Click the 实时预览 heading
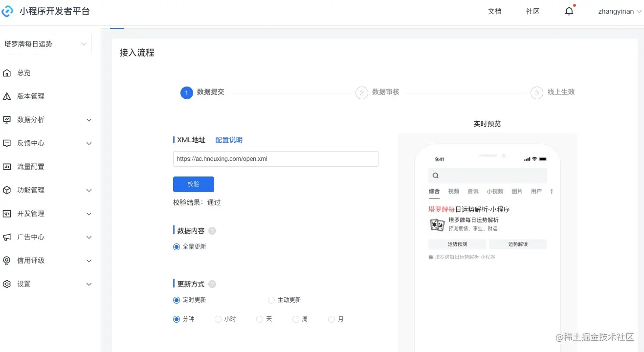644x352 pixels. pos(488,124)
